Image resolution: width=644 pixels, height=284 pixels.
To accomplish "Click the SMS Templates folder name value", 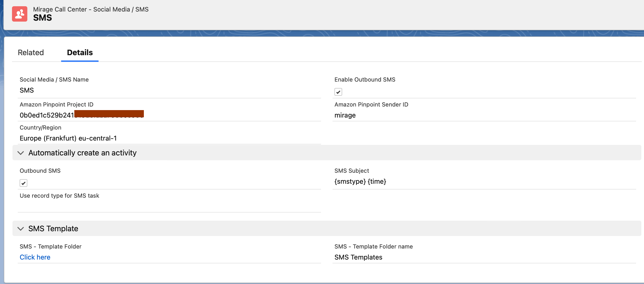I will tap(358, 257).
